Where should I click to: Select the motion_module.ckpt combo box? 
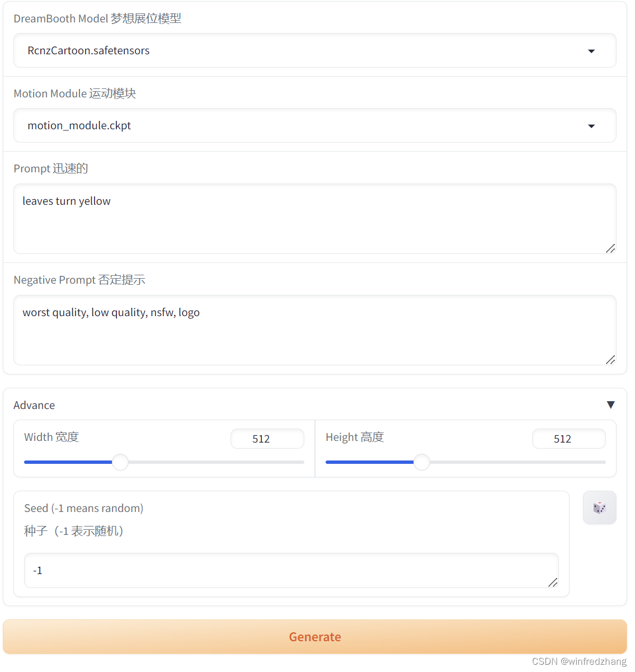point(314,125)
